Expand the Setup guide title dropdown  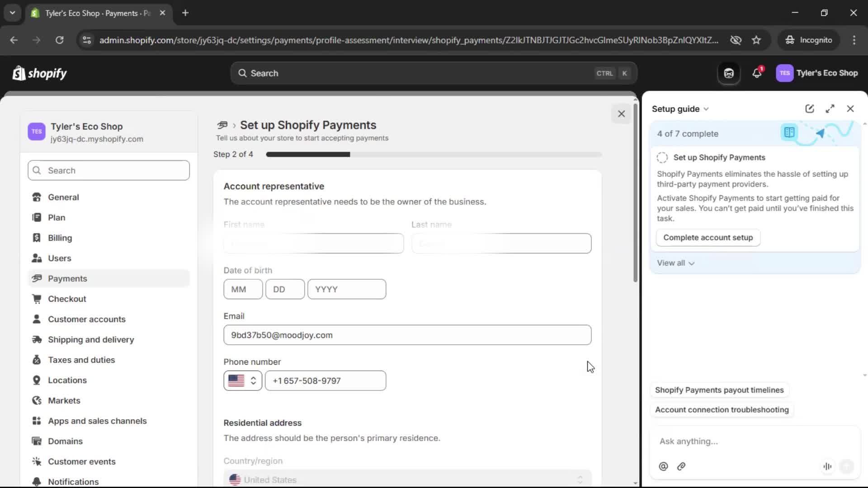(680, 109)
